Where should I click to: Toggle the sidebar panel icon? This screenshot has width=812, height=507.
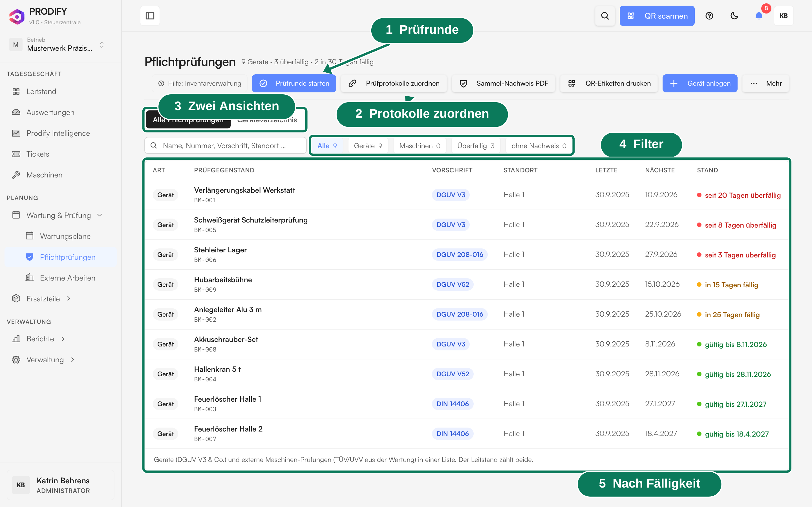point(150,16)
